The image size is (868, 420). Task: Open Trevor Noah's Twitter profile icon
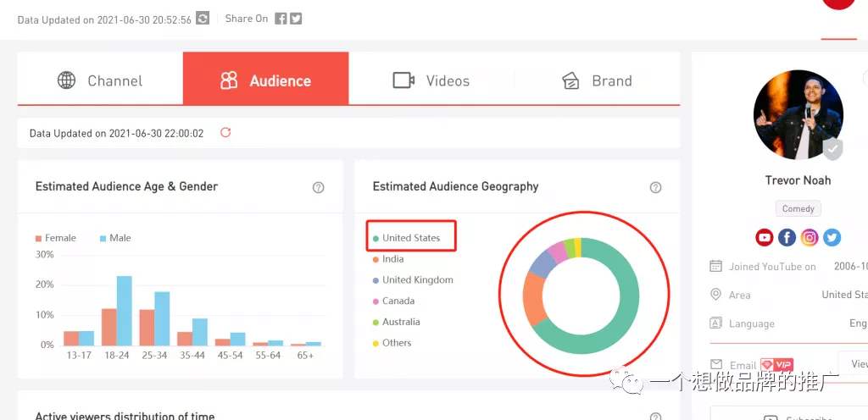coord(832,238)
